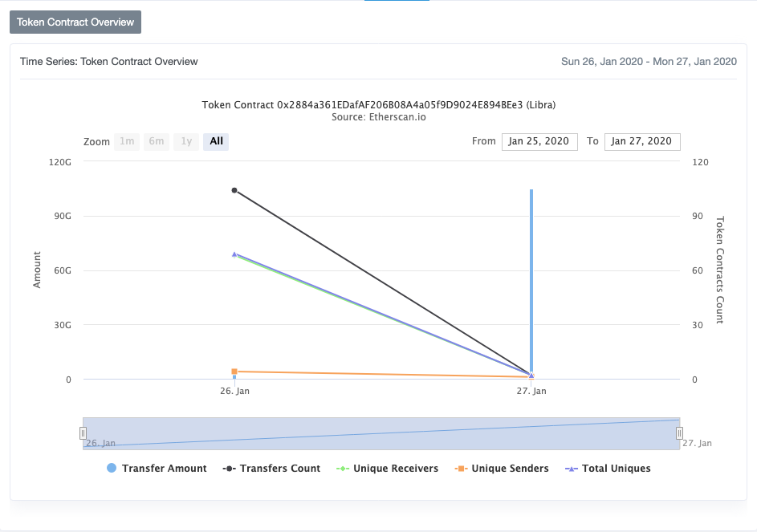This screenshot has width=757, height=532.
Task: Edit the From date field
Action: coord(539,141)
